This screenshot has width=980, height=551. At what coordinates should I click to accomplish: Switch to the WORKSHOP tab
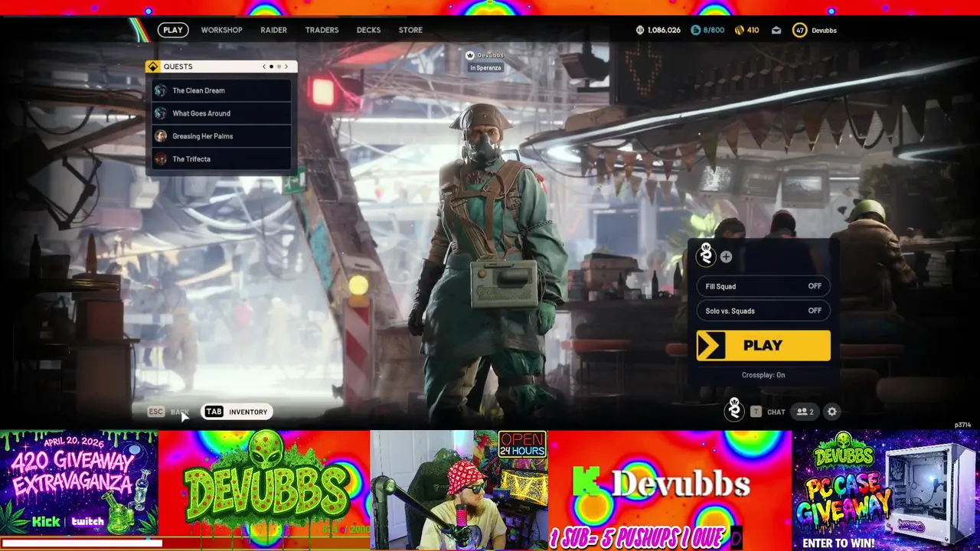221,30
